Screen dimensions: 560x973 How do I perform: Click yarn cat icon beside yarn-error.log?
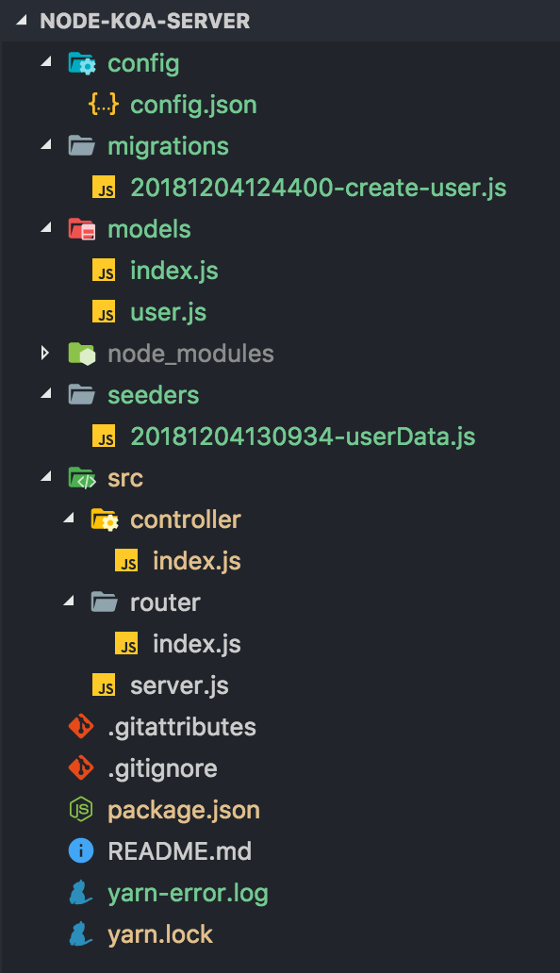[81, 893]
